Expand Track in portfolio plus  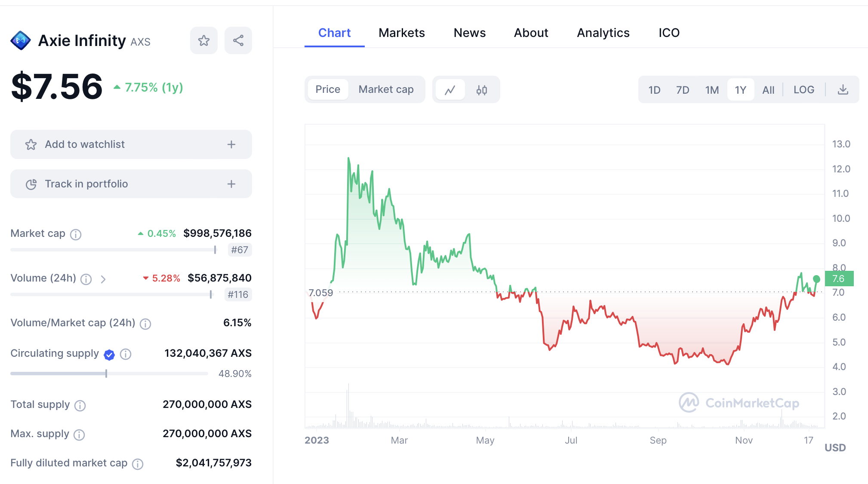click(x=231, y=184)
